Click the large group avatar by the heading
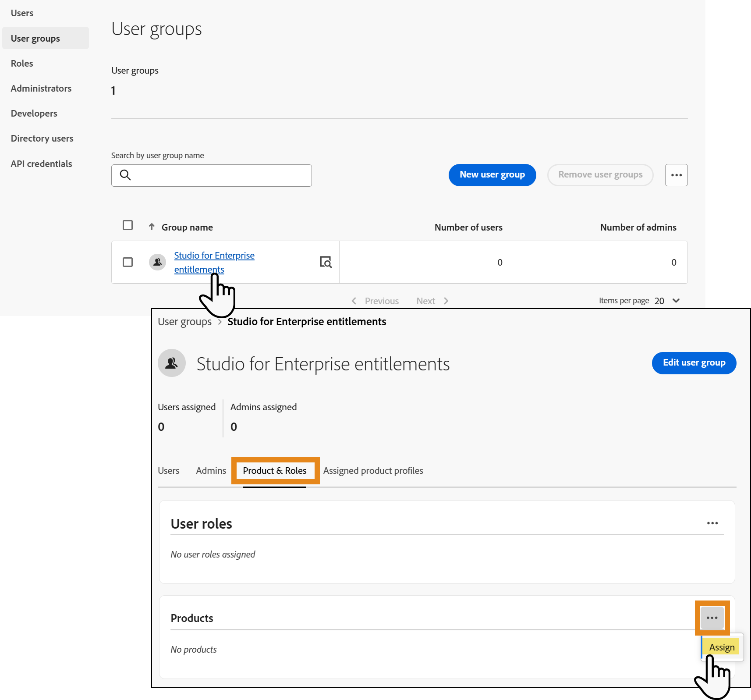Screen dimensions: 751x700 [172, 363]
